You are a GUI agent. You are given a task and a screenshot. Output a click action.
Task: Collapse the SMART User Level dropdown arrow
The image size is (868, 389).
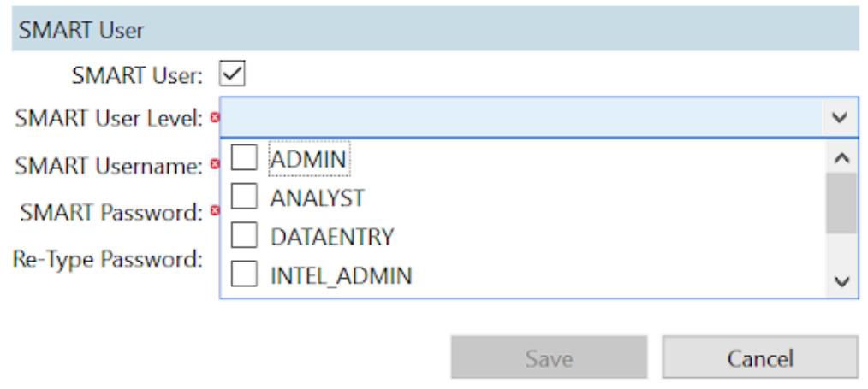tap(839, 117)
